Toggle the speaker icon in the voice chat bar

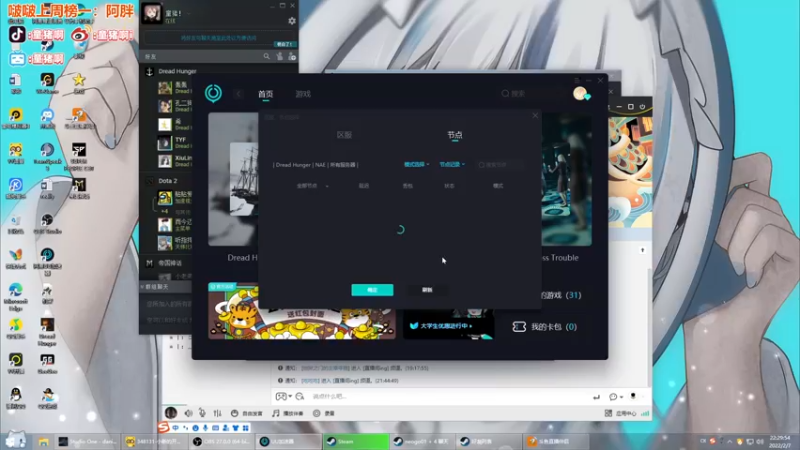pyautogui.click(x=188, y=413)
